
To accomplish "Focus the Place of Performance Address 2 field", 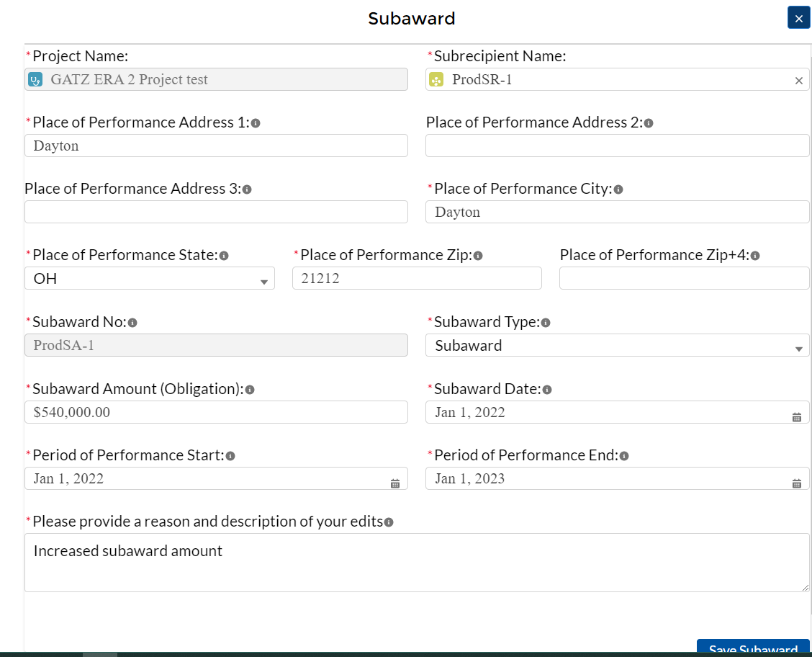I will 617,146.
